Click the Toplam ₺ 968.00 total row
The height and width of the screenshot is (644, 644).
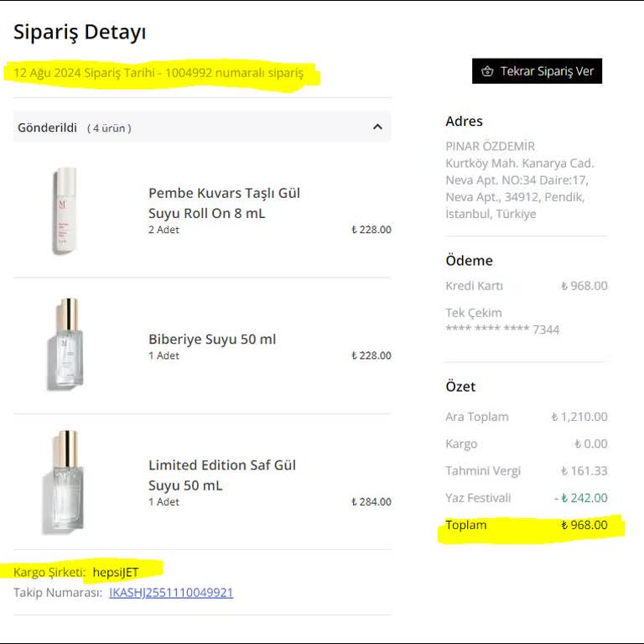tap(527, 526)
